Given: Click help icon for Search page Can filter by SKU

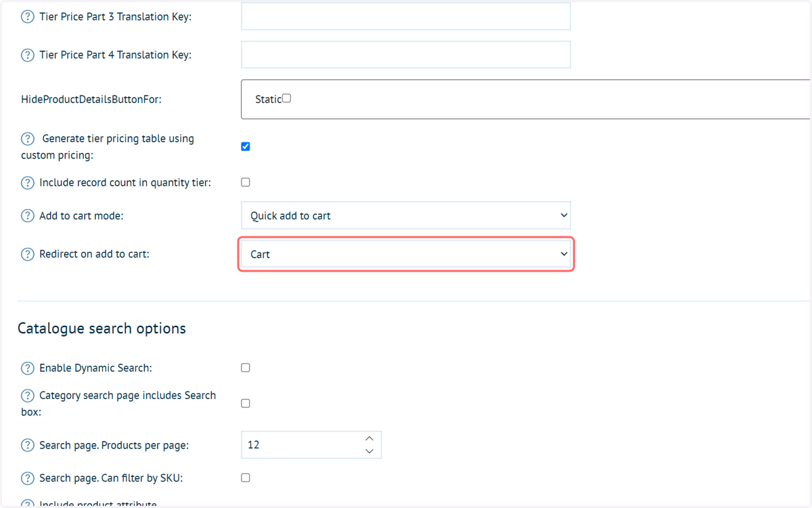Looking at the screenshot, I should pos(28,479).
